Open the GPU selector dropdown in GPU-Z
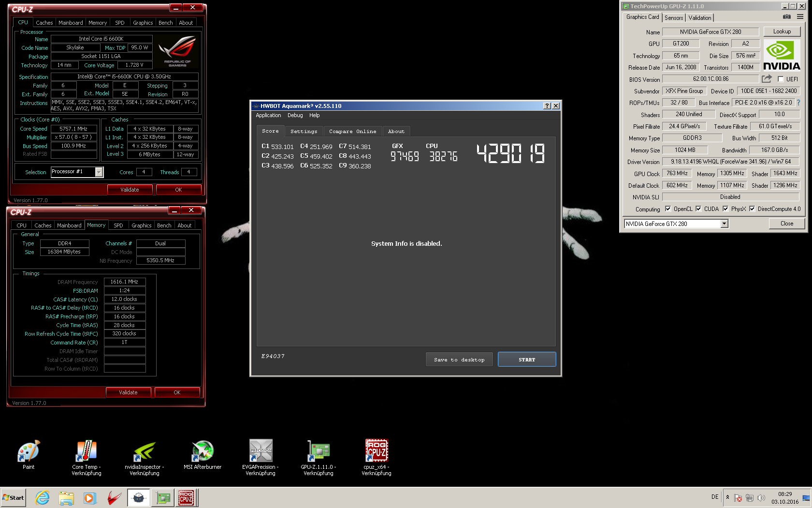Viewport: 812px width, 508px height. (724, 224)
